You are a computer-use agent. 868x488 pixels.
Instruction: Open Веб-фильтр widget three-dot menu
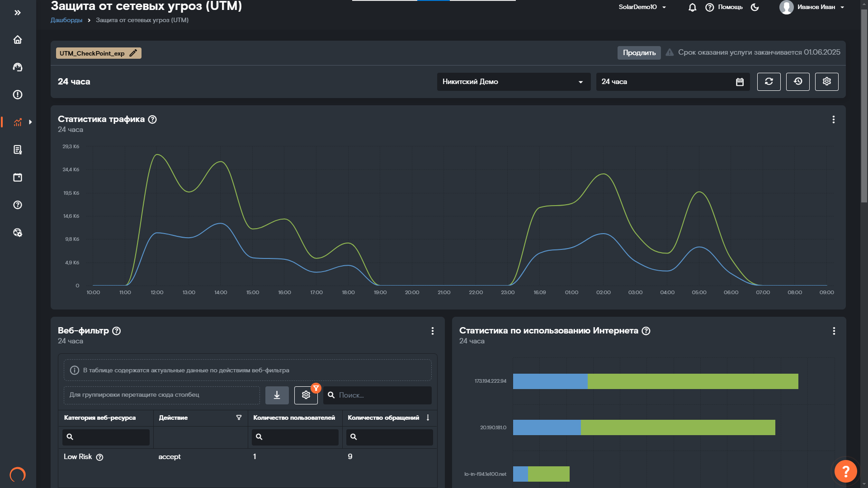click(432, 331)
